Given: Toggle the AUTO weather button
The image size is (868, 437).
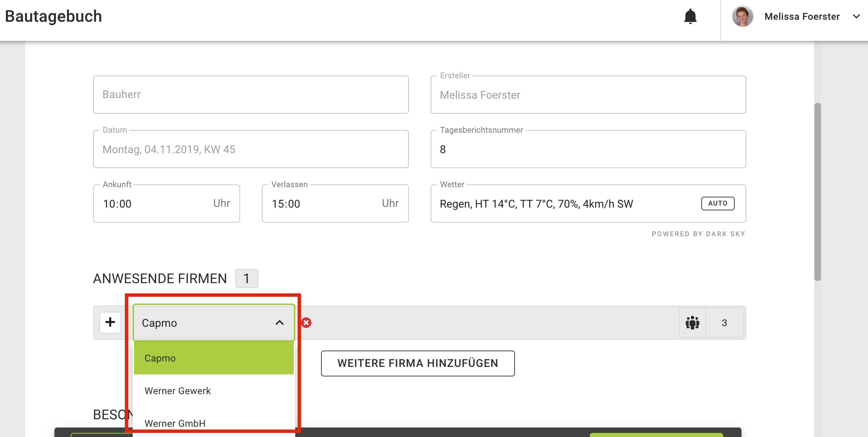Looking at the screenshot, I should click(x=718, y=204).
